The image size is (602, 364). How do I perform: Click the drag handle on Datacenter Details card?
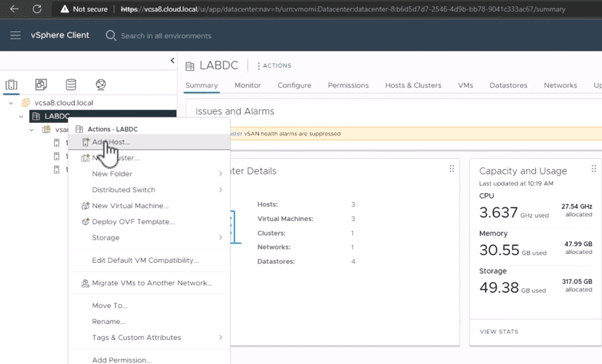tap(452, 169)
